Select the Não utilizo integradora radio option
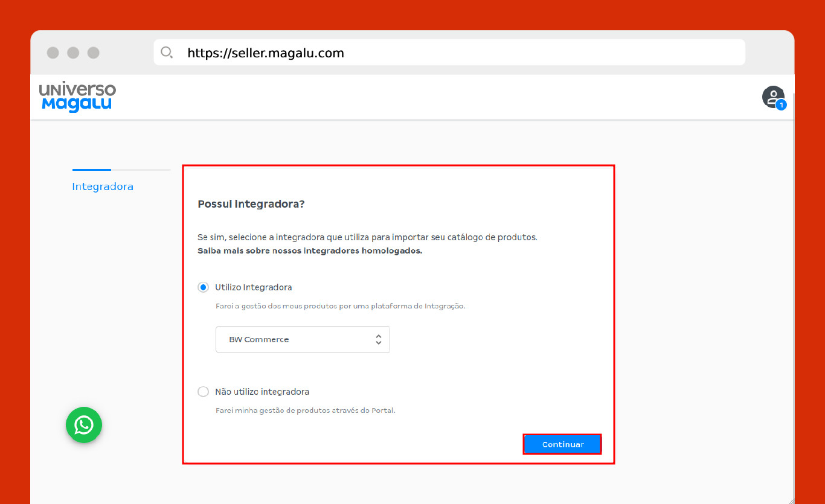 [203, 392]
